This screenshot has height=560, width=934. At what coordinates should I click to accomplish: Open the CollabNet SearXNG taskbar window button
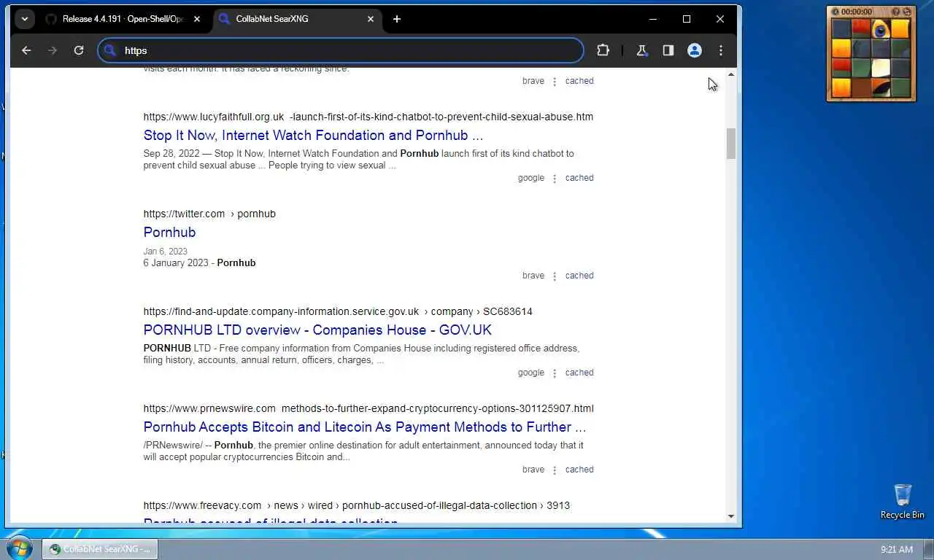[100, 549]
